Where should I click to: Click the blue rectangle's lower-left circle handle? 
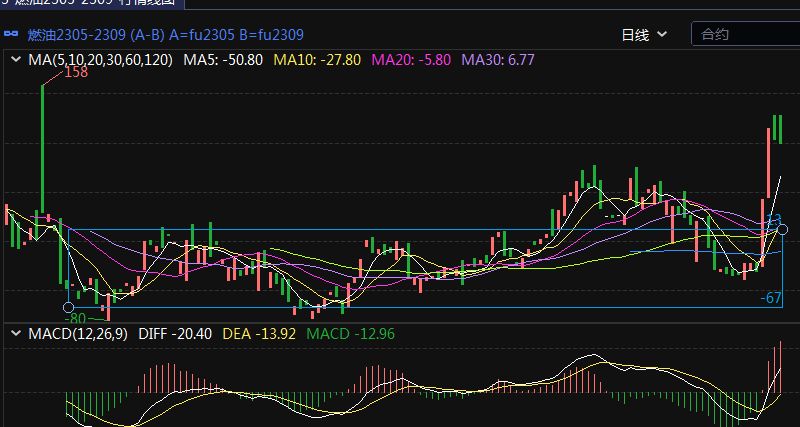(68, 307)
